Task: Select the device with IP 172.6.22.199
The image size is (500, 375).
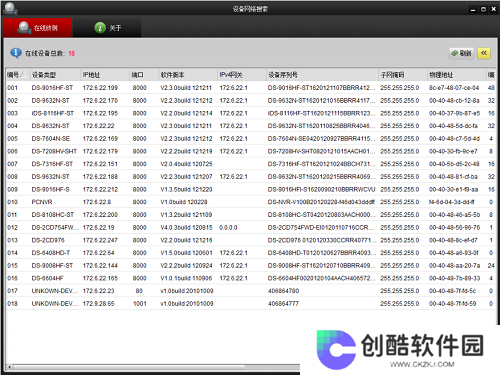Action: (100, 88)
